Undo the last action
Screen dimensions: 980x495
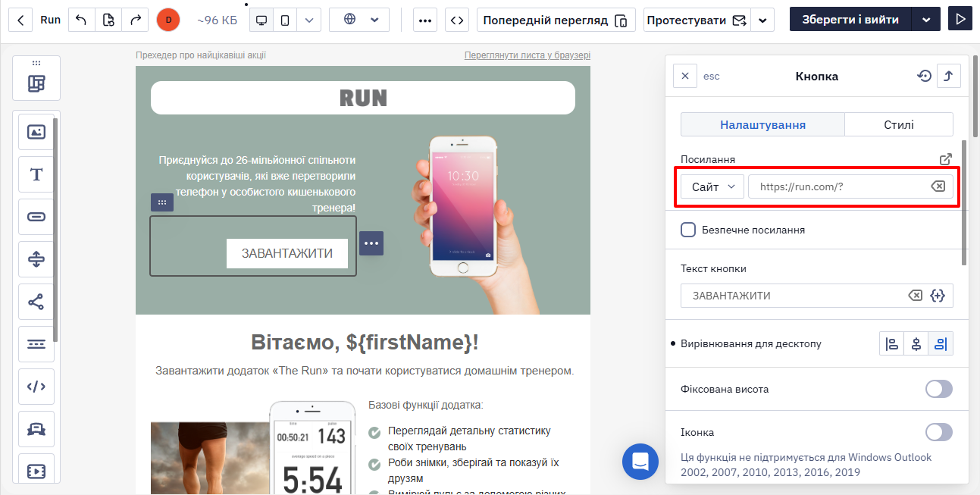click(82, 20)
